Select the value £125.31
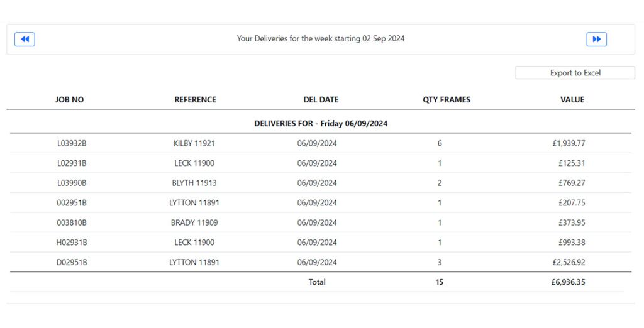The height and width of the screenshot is (328, 644). tap(572, 163)
